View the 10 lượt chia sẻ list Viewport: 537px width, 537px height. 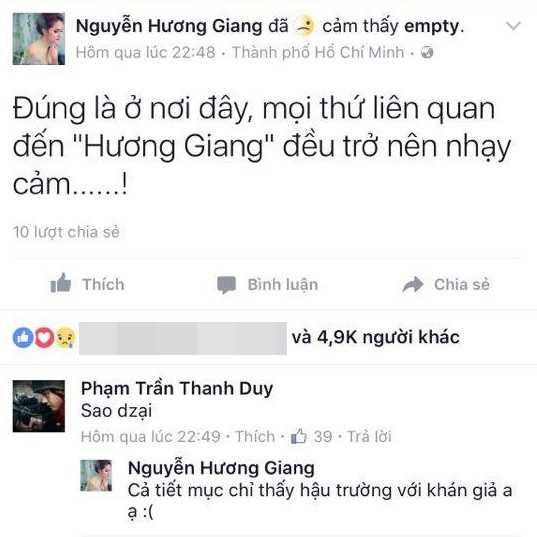[66, 232]
